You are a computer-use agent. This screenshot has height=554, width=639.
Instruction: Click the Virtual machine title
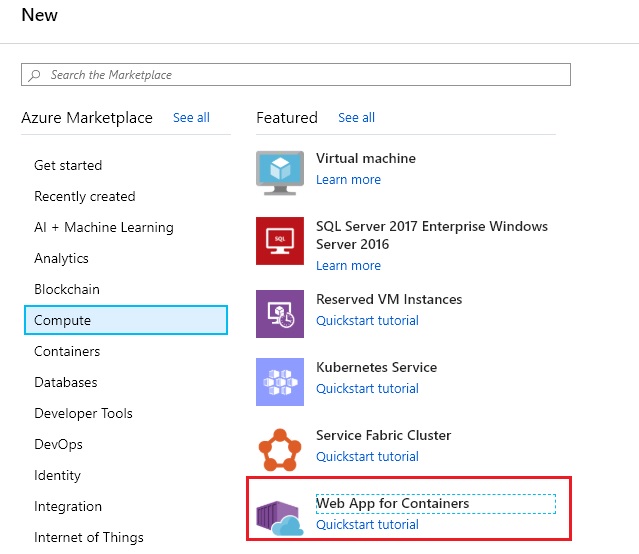tap(366, 158)
